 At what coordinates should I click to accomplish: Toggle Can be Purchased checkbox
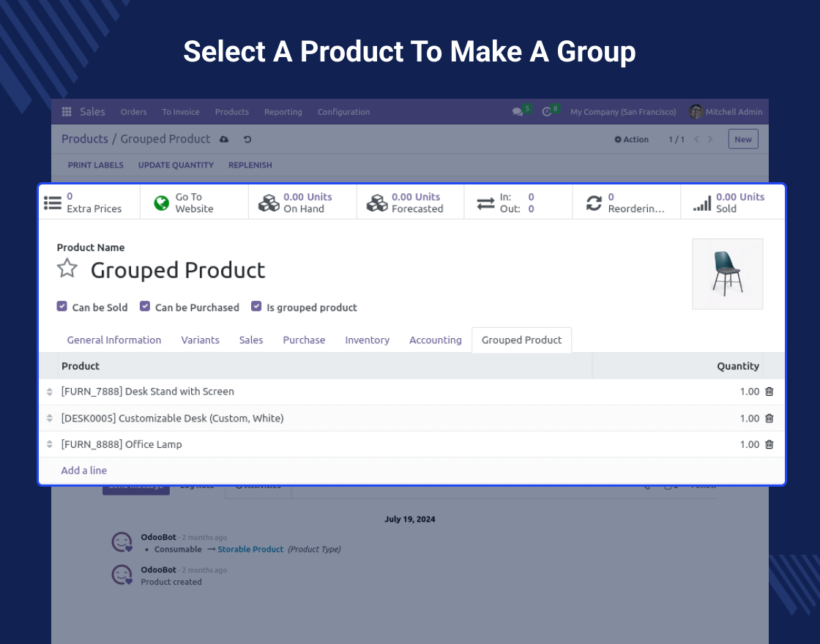click(x=145, y=307)
